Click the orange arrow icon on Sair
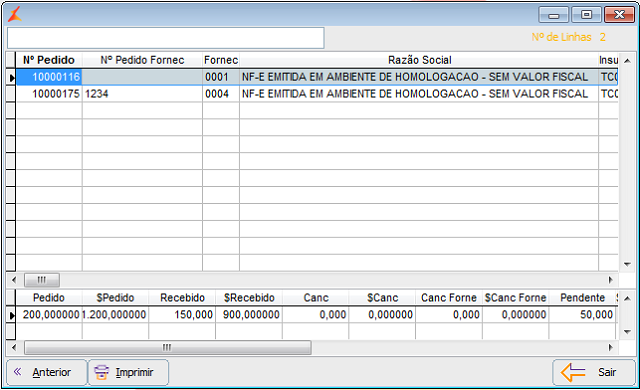Viewport: 640px width, 390px height. [x=573, y=372]
